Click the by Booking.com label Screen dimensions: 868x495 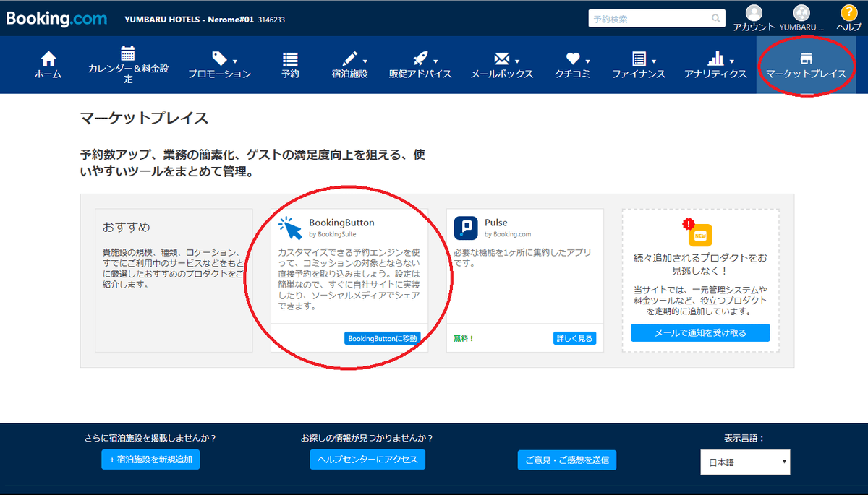click(508, 234)
